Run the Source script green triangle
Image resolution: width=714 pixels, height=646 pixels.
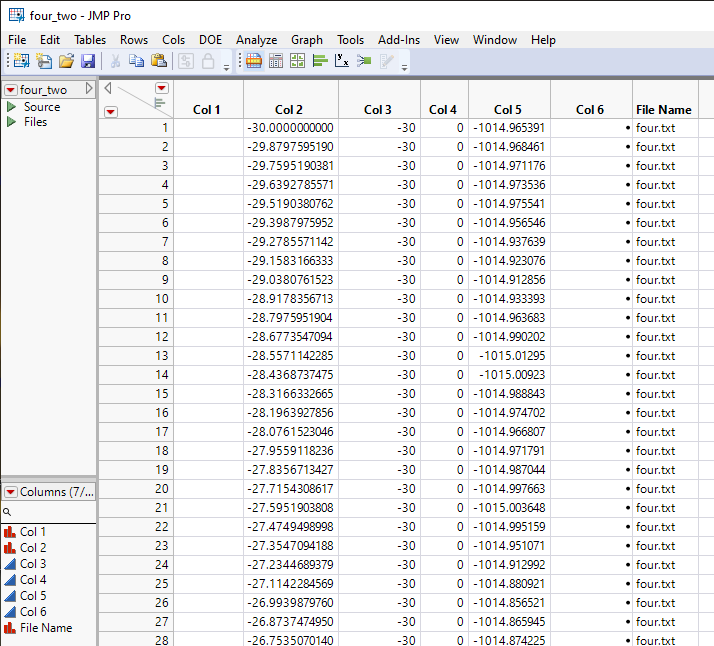point(11,107)
